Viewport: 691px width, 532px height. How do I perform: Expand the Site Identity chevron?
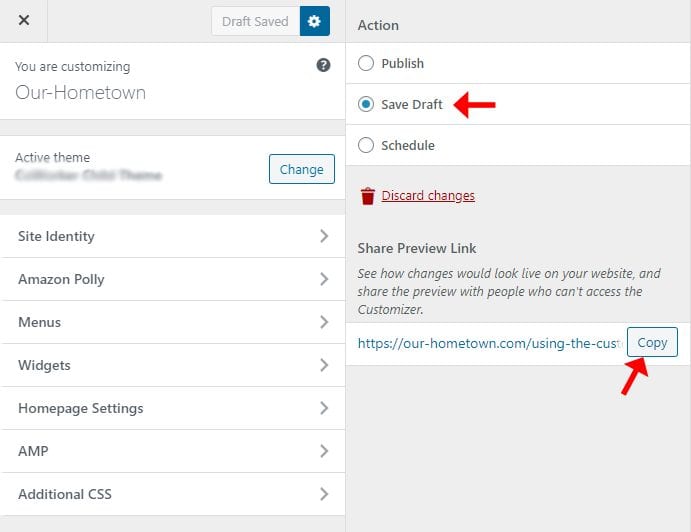(324, 236)
